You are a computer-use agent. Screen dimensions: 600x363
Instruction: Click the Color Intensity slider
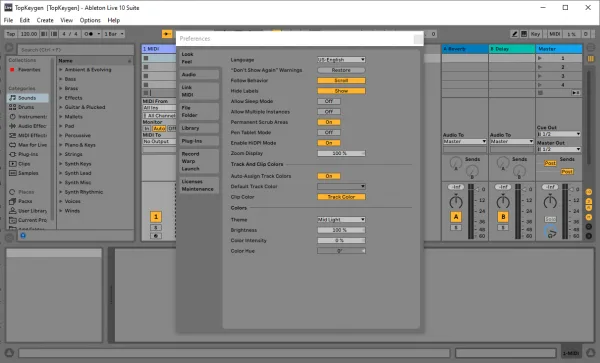[x=341, y=241]
